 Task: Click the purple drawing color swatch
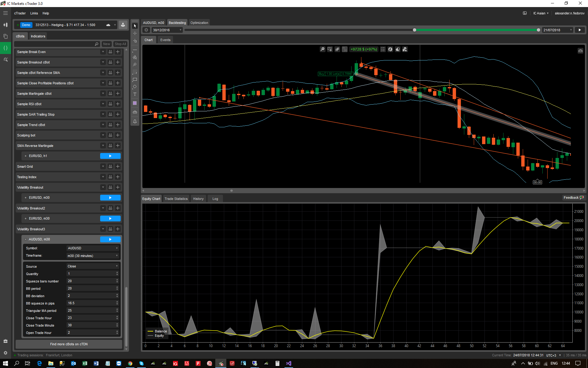(135, 103)
